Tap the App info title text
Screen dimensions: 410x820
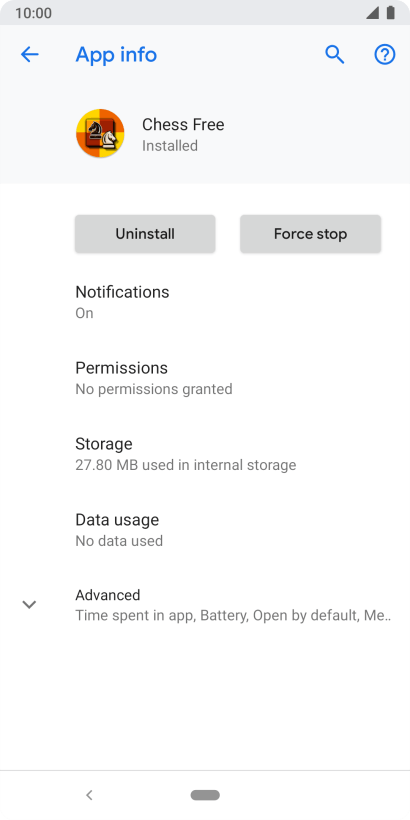click(116, 55)
